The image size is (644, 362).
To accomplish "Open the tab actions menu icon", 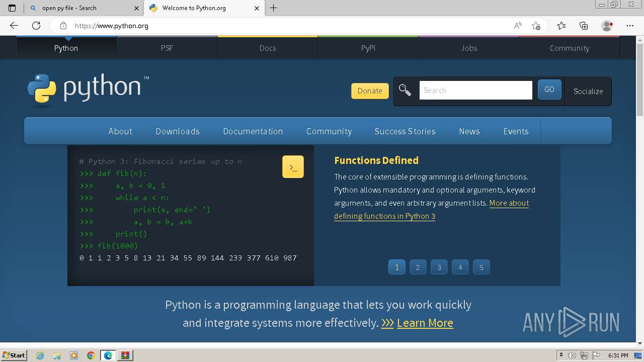I will point(12,8).
